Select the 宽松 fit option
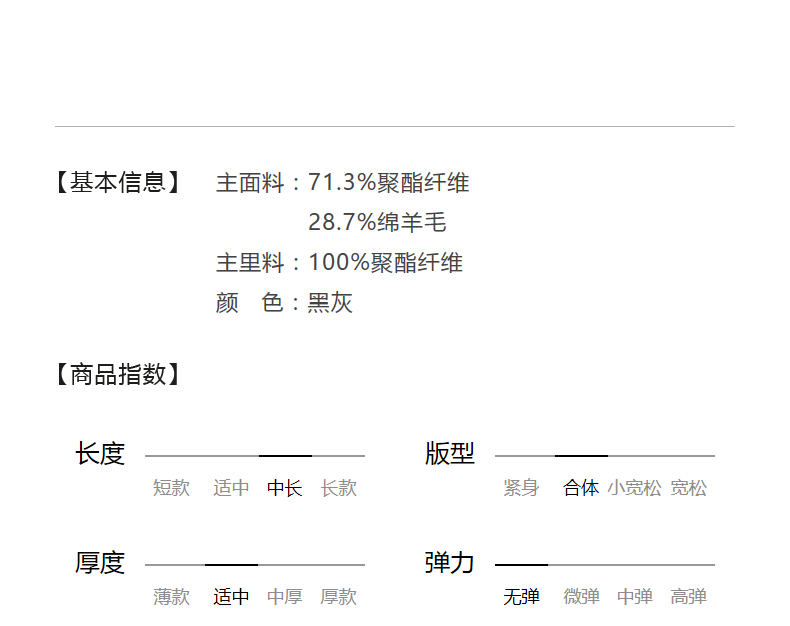 pos(689,488)
